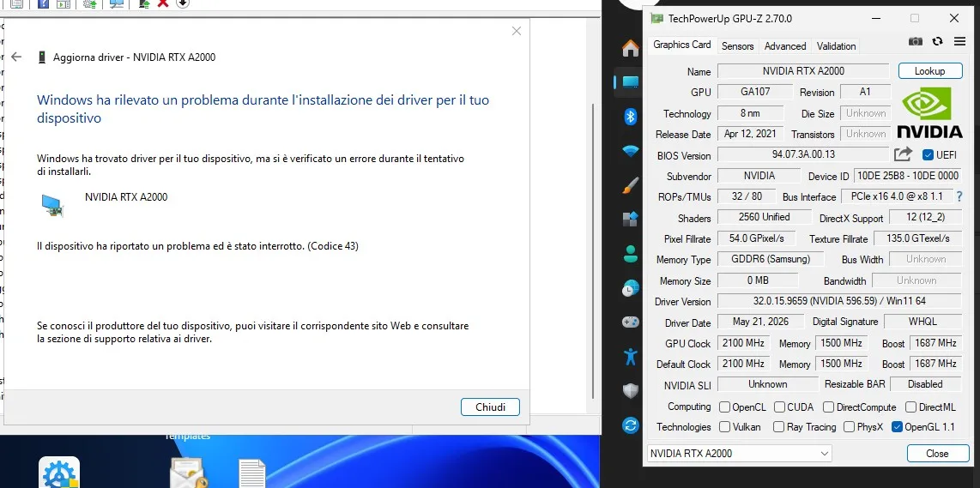Click the Close button in GPU-Z
Image resolution: width=980 pixels, height=488 pixels.
[937, 454]
